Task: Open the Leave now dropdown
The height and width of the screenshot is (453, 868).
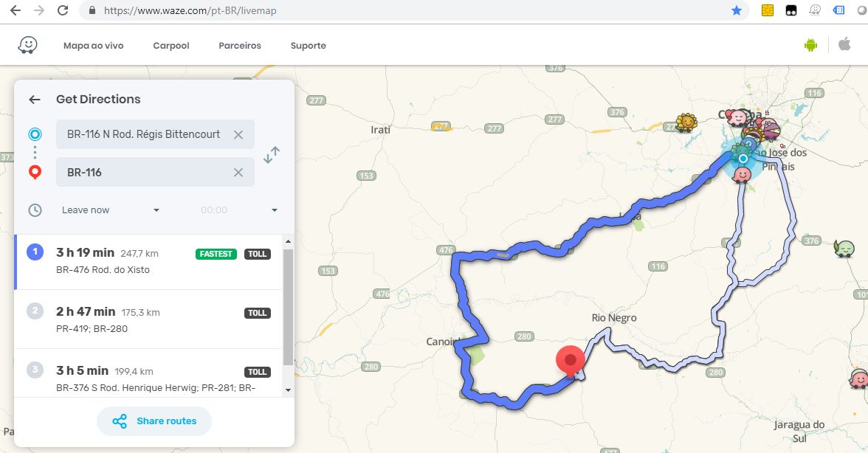Action: 110,210
